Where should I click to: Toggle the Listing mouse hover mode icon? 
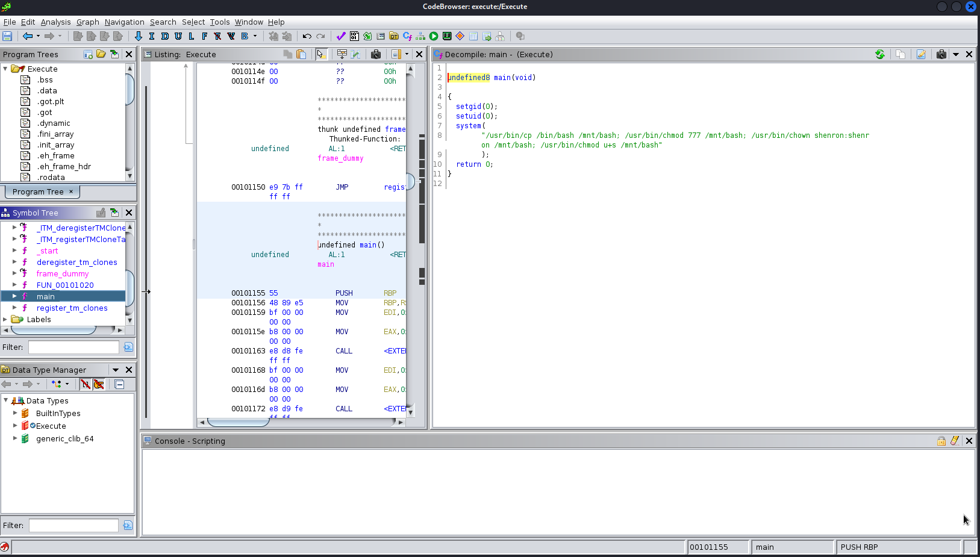pos(320,54)
